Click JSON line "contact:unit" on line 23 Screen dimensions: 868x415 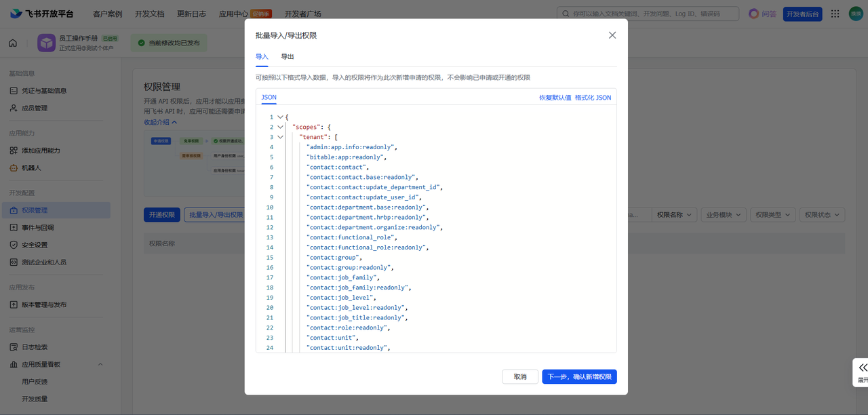[332, 338]
